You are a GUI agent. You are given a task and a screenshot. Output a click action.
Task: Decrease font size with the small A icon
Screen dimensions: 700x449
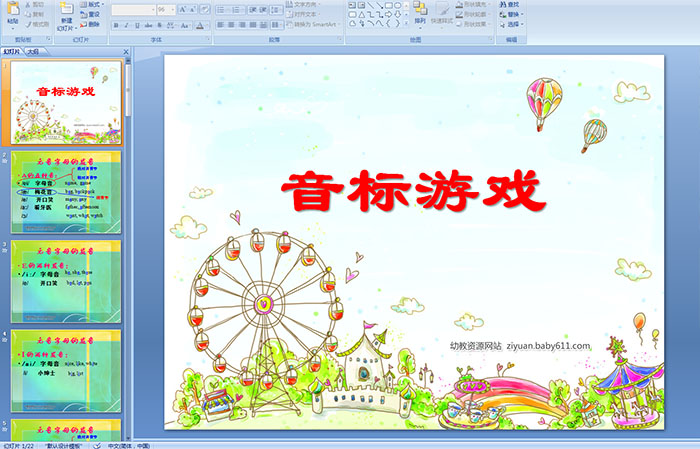(193, 9)
